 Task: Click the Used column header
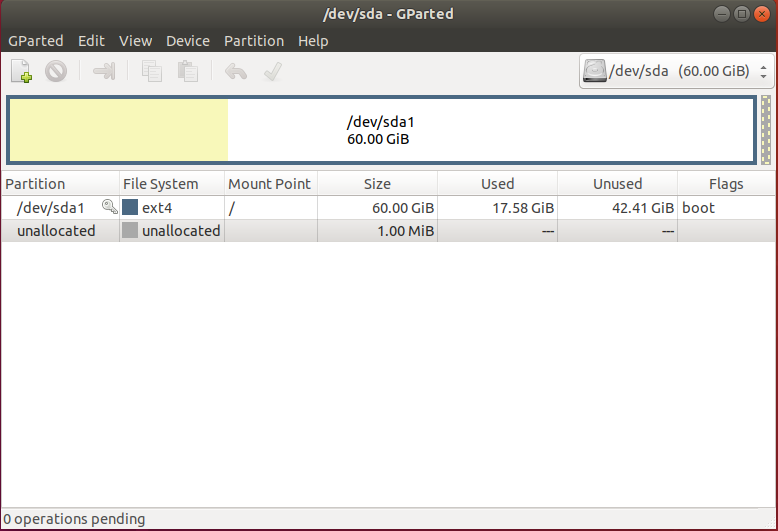pyautogui.click(x=498, y=184)
